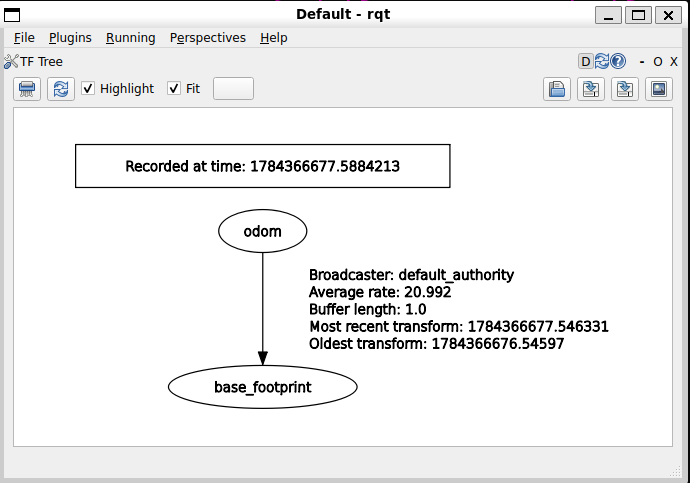Reload the TF Tree plugin
690x483 pixels.
[x=602, y=62]
